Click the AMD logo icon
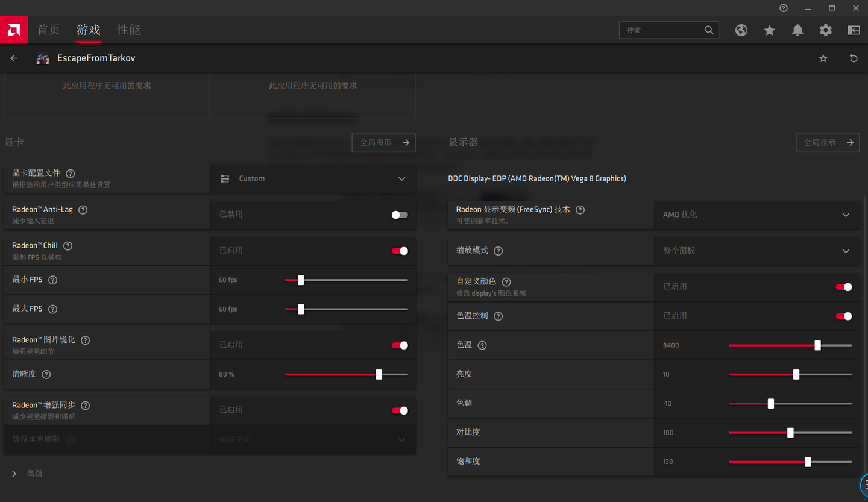 point(14,30)
